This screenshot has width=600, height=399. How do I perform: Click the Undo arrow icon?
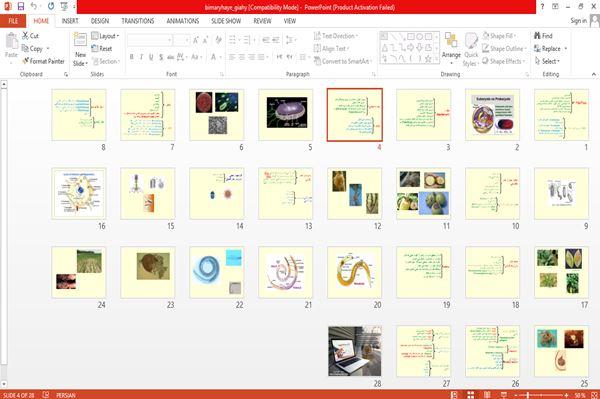34,6
